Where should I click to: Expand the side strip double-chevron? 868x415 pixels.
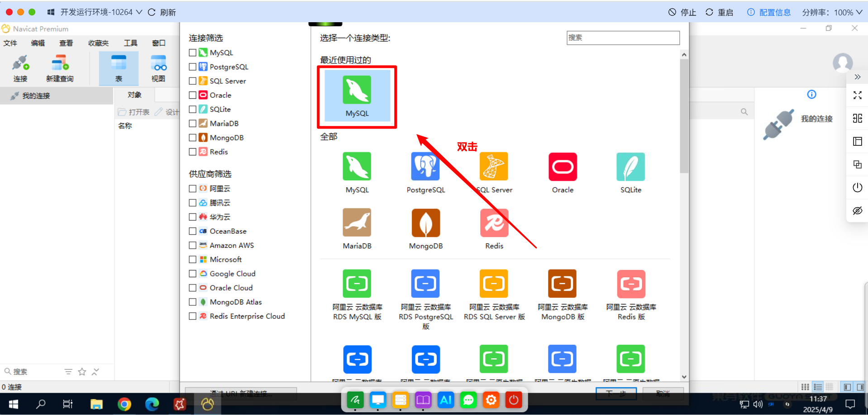point(857,77)
